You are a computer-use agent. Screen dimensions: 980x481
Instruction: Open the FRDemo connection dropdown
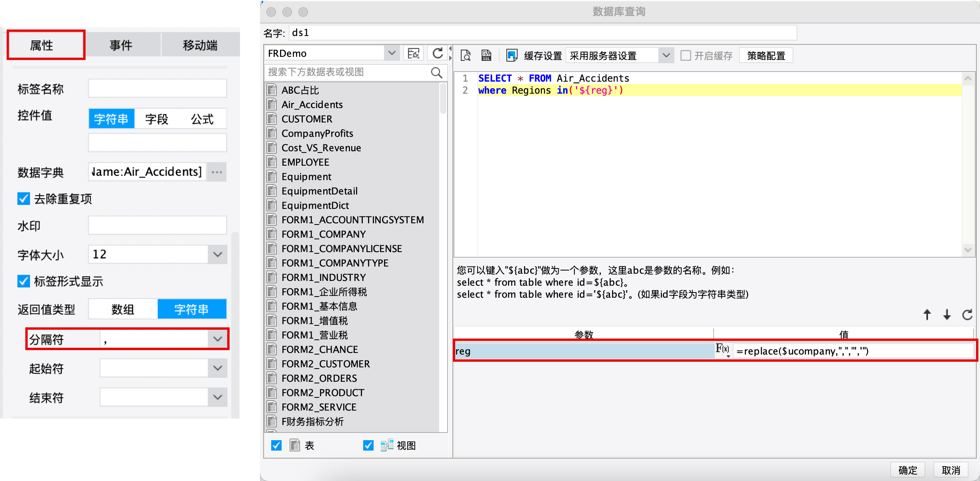point(392,53)
